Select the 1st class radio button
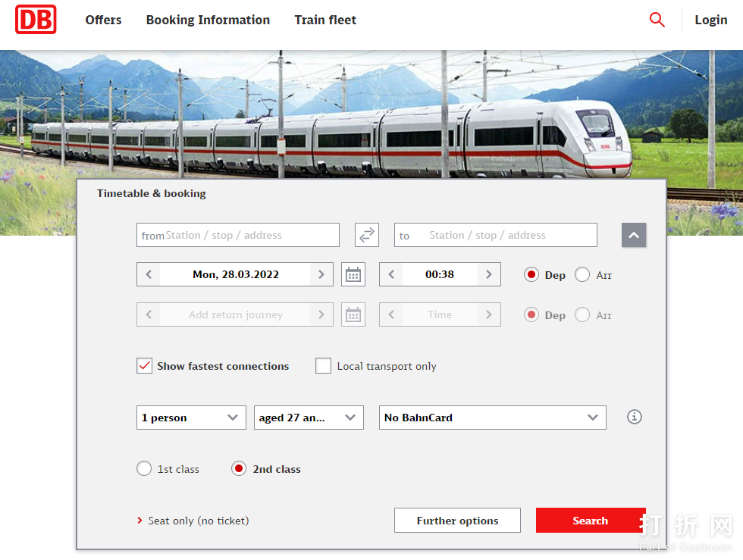 click(x=144, y=469)
